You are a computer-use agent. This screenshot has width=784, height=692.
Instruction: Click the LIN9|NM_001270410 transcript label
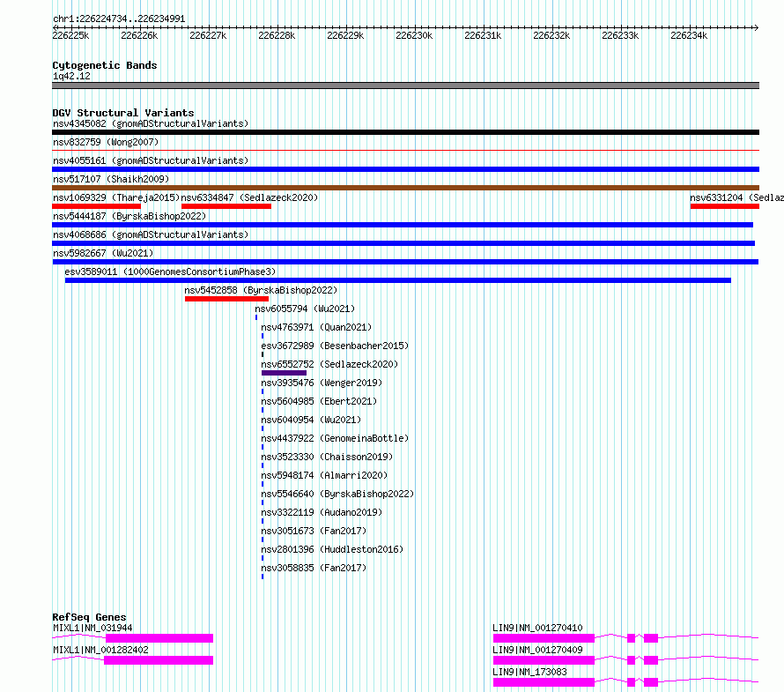coord(537,628)
